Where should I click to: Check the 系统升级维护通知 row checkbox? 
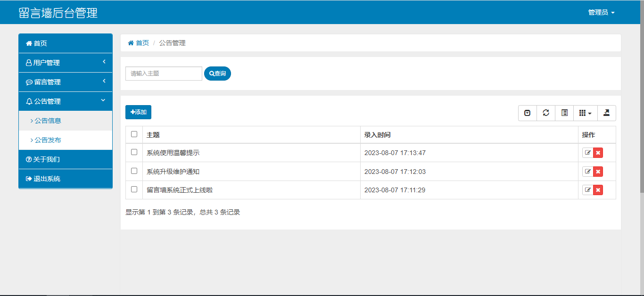point(134,171)
